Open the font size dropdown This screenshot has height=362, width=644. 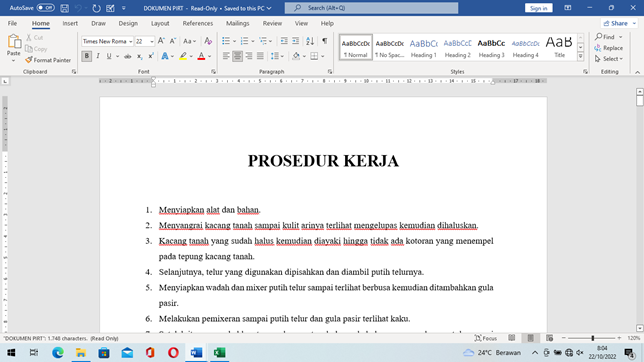click(152, 42)
